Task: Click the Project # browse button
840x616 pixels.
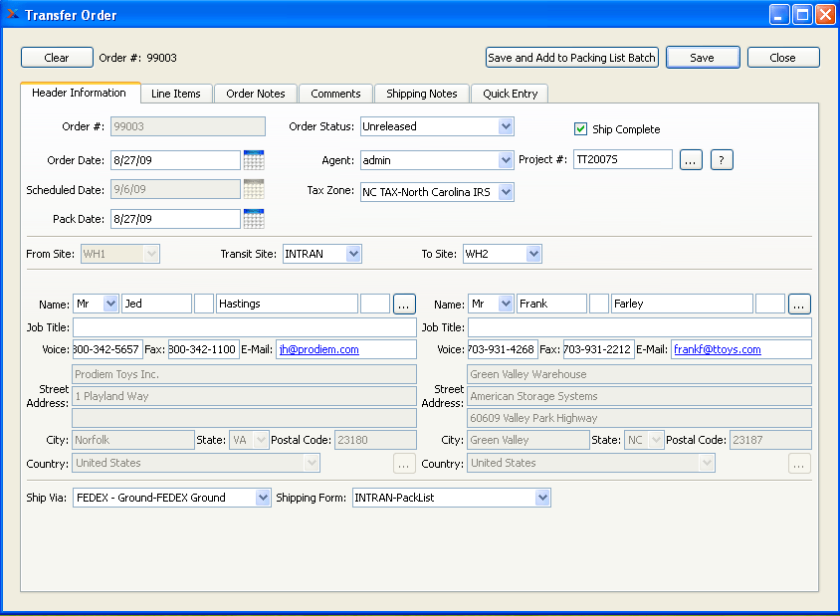Action: pos(691,159)
